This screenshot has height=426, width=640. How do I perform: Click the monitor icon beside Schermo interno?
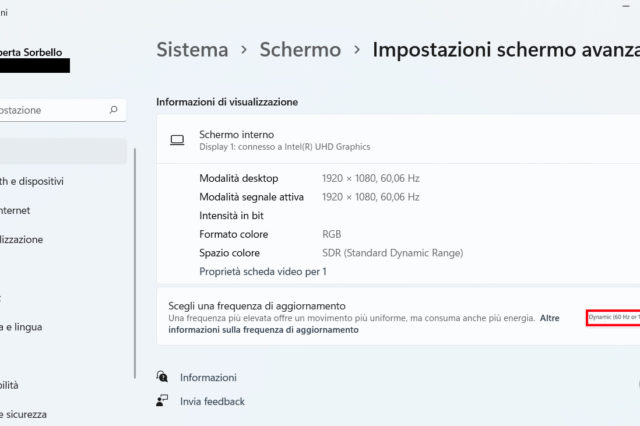[177, 140]
